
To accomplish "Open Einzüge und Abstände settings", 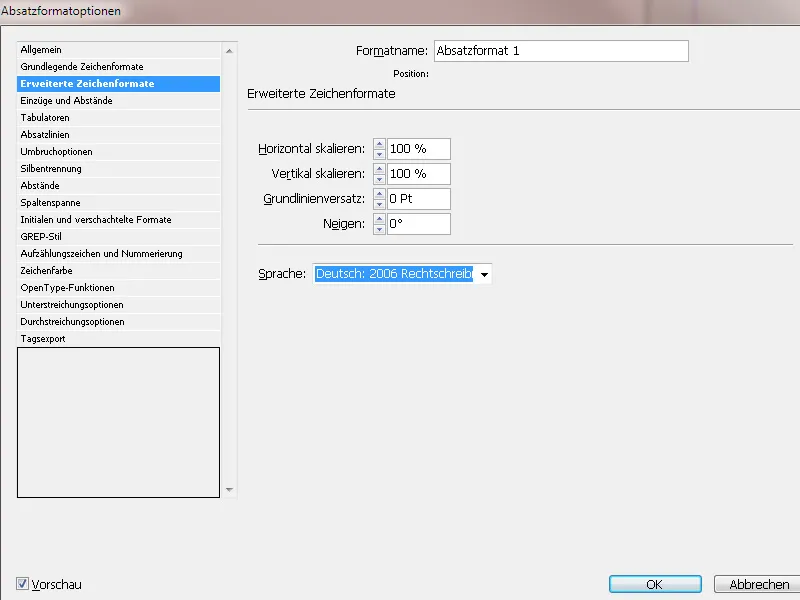I will click(118, 101).
